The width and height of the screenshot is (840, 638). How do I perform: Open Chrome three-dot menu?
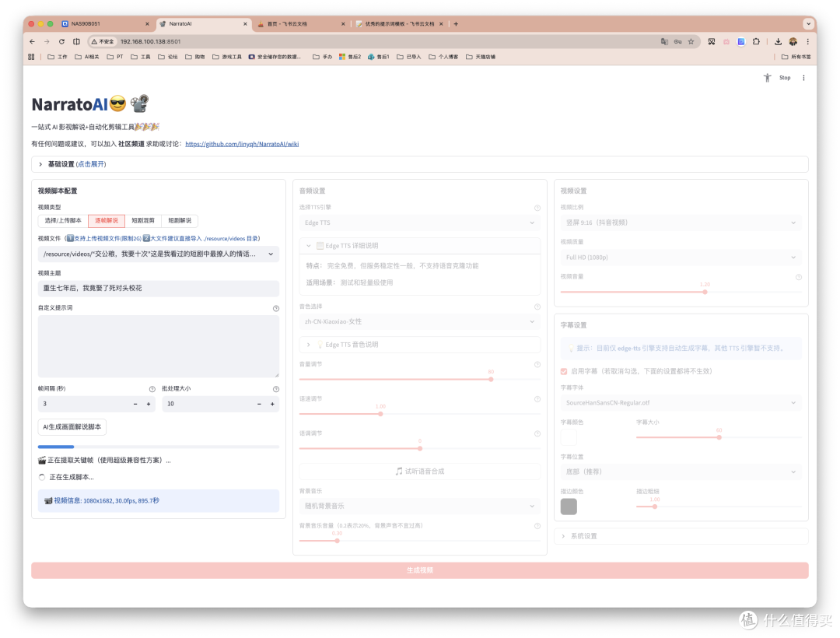[808, 41]
